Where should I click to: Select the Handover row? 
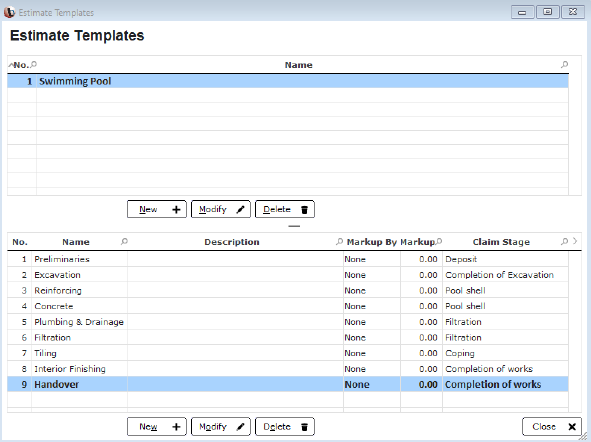[288, 384]
